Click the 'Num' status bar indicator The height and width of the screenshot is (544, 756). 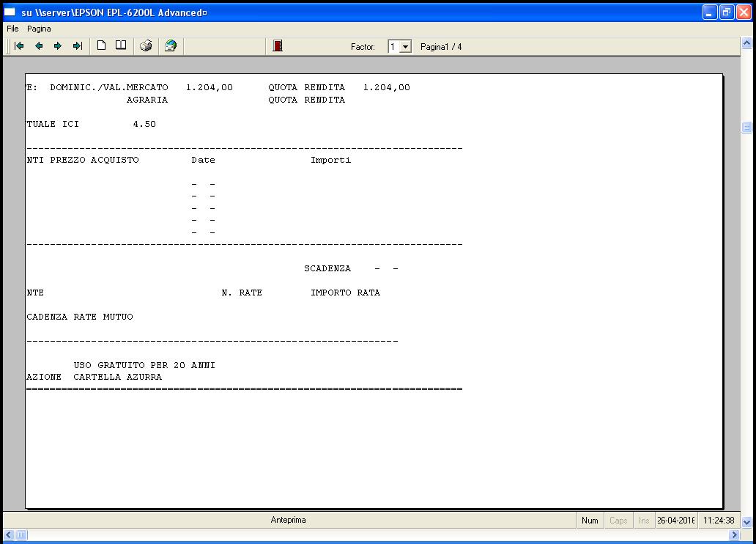(590, 521)
